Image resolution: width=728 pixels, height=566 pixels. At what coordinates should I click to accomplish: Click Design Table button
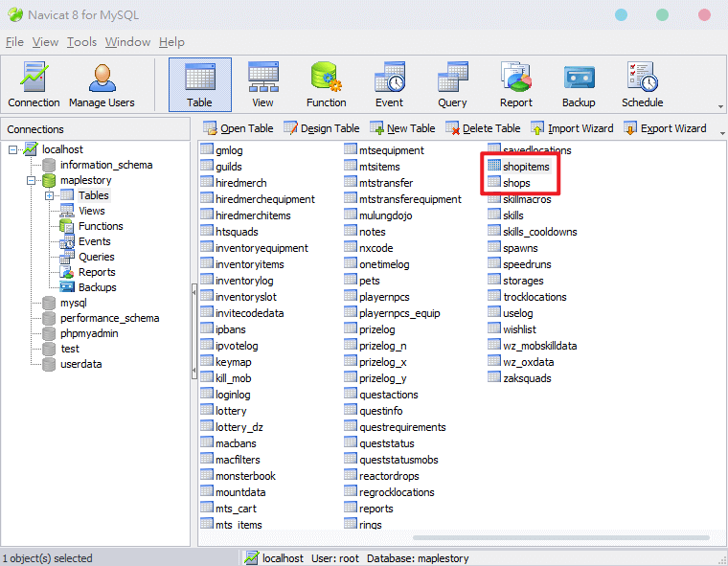pos(322,128)
